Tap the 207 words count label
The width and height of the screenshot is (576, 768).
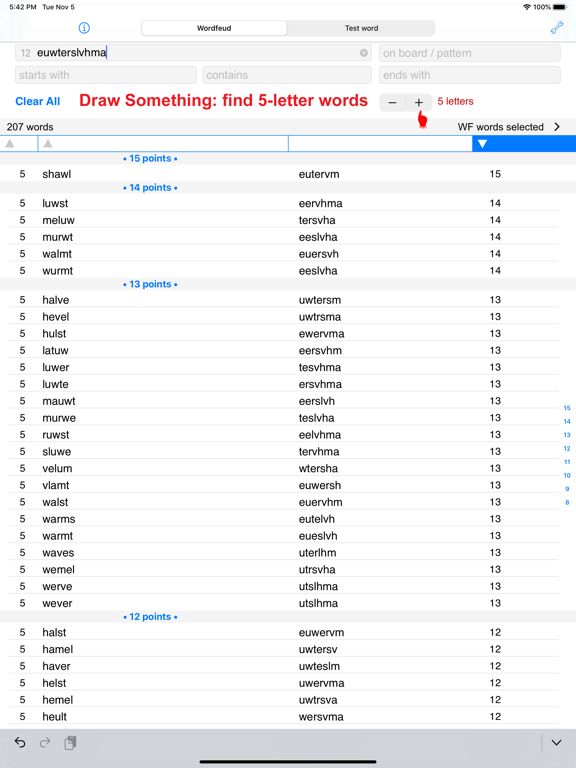tap(30, 127)
